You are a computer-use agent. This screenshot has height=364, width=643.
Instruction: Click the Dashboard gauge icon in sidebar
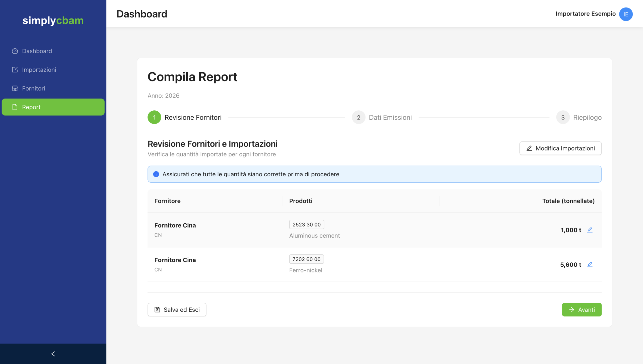[15, 51]
